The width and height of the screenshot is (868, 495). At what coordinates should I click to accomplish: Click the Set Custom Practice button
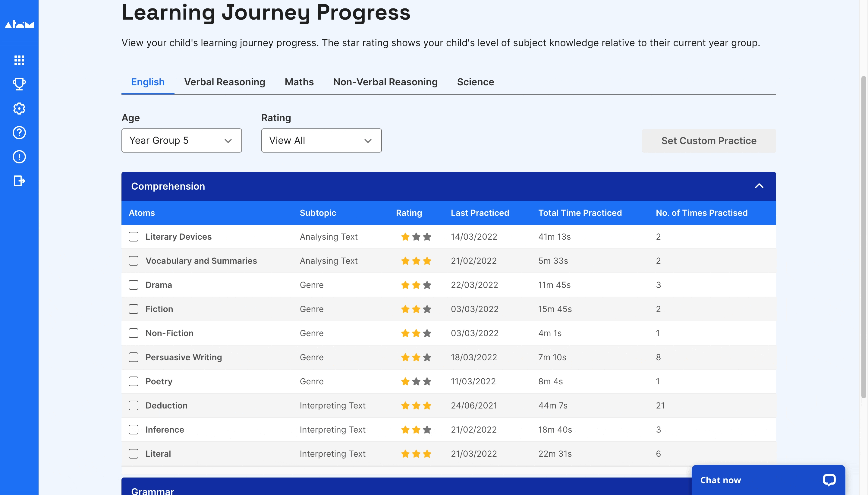[709, 140]
